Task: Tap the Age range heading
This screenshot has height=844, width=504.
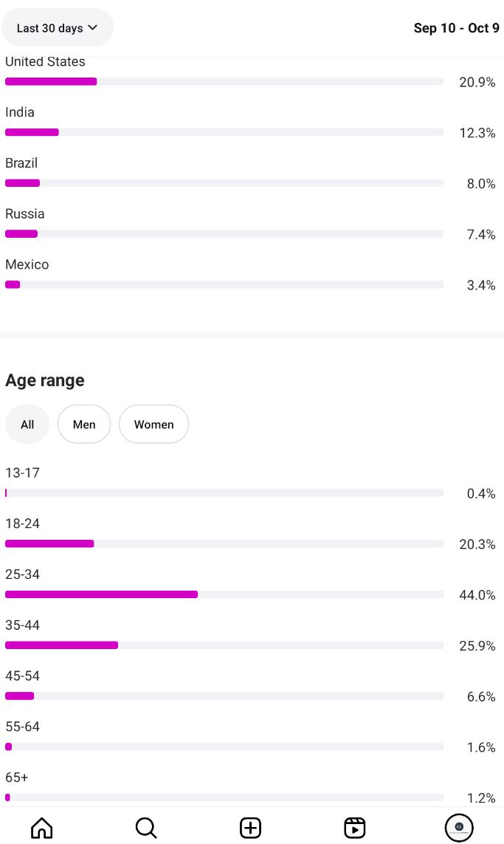Action: [x=45, y=380]
